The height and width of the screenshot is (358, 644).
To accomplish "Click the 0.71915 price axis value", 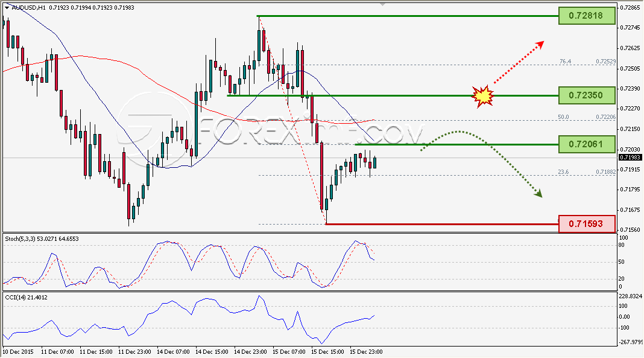I will click(x=631, y=170).
